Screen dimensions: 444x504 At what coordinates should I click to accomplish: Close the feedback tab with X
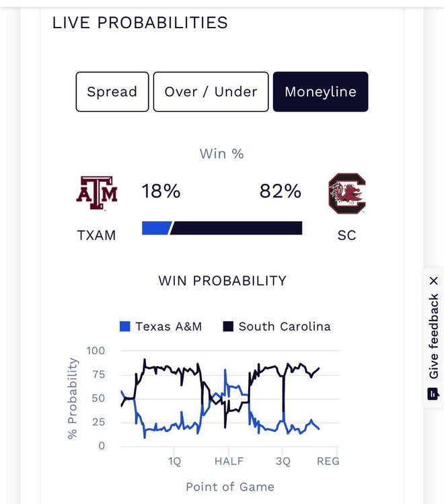(434, 281)
